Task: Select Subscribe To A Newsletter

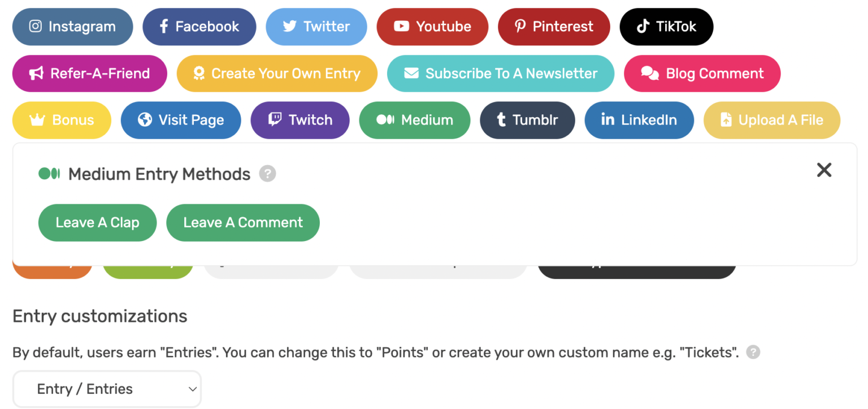Action: click(x=500, y=74)
